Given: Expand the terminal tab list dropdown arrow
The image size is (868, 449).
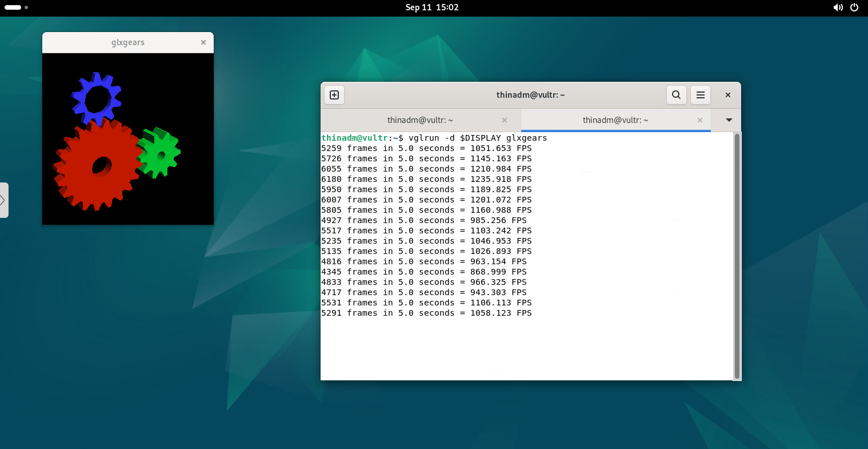Looking at the screenshot, I should click(729, 120).
